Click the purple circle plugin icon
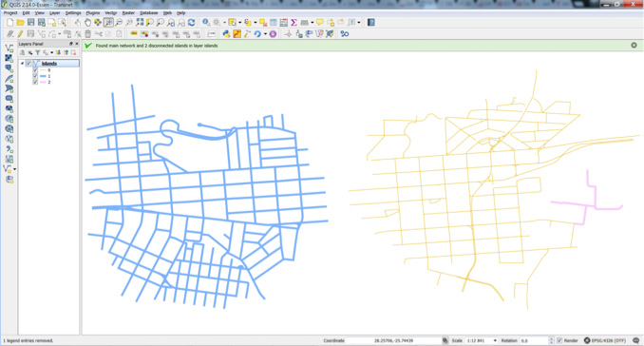The width and height of the screenshot is (644, 346). click(273, 33)
